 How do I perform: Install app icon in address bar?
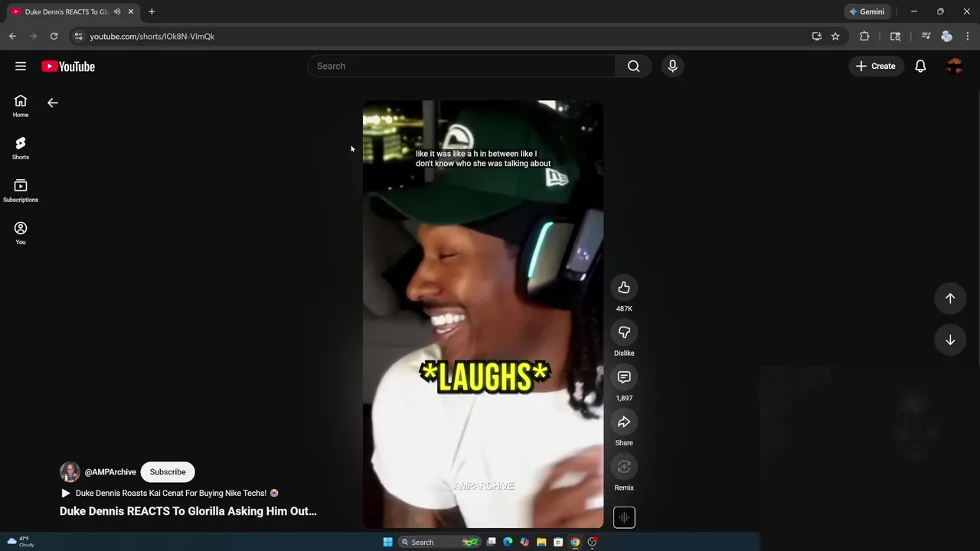pos(817,36)
